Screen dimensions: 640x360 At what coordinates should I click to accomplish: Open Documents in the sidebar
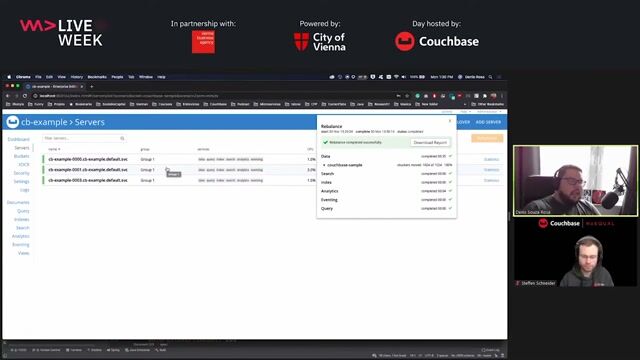18,202
